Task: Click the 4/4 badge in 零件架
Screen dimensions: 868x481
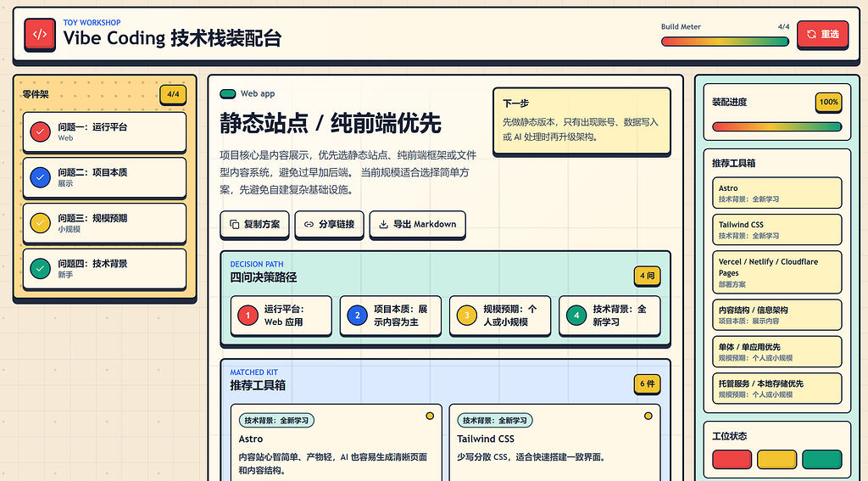Action: pyautogui.click(x=173, y=94)
